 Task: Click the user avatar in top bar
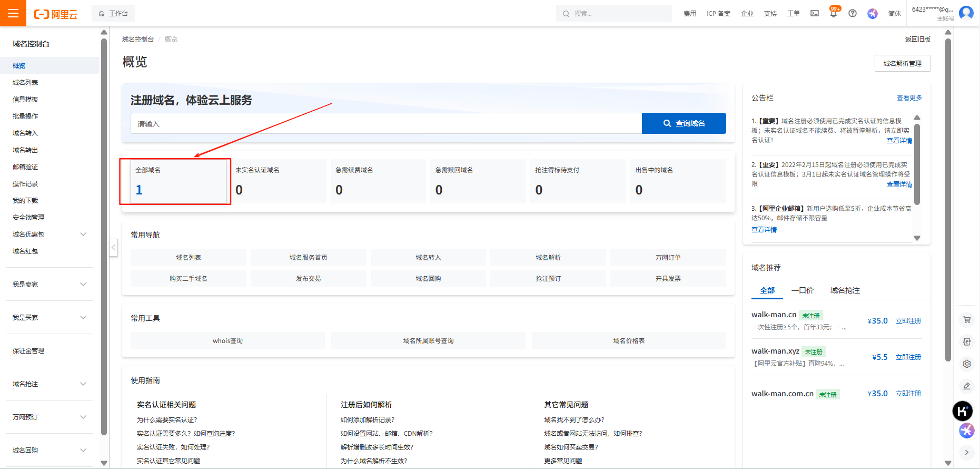(x=966, y=13)
